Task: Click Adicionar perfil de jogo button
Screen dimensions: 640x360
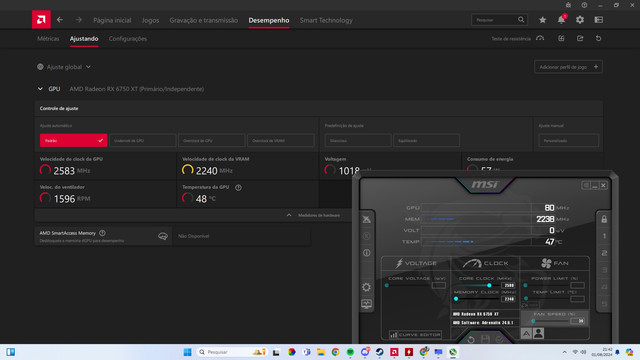Action: point(568,67)
